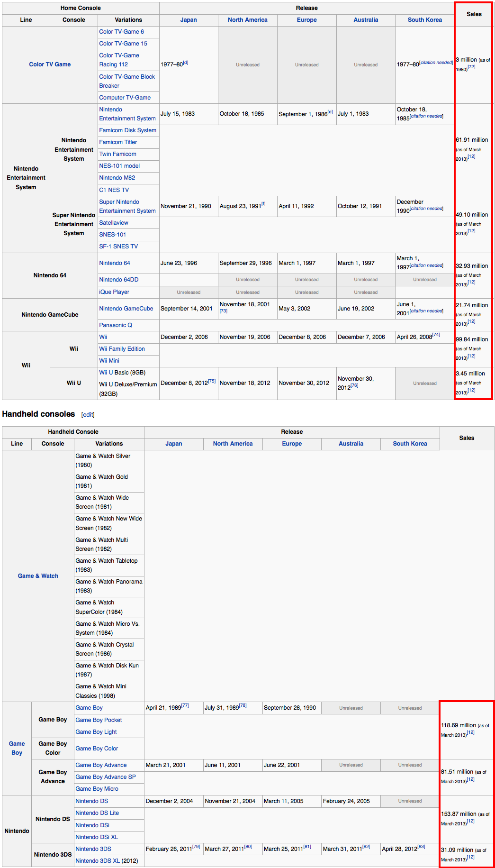Select the November 19, 2006 release date
The image size is (495, 868).
245,337
